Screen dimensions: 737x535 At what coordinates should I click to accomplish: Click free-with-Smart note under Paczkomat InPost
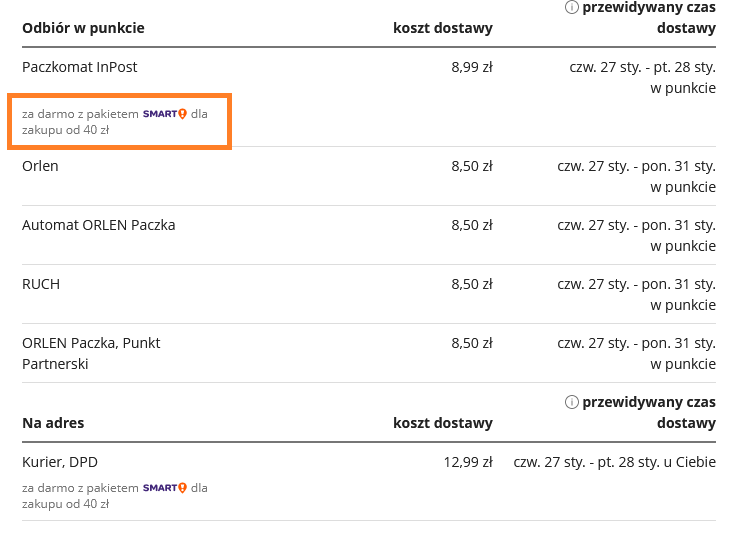pyautogui.click(x=114, y=122)
